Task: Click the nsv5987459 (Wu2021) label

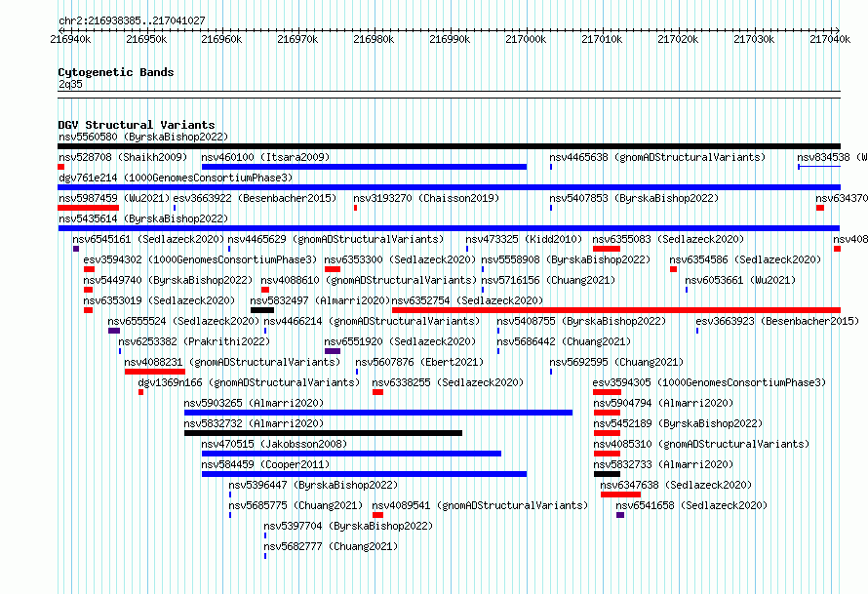Action: (114, 198)
